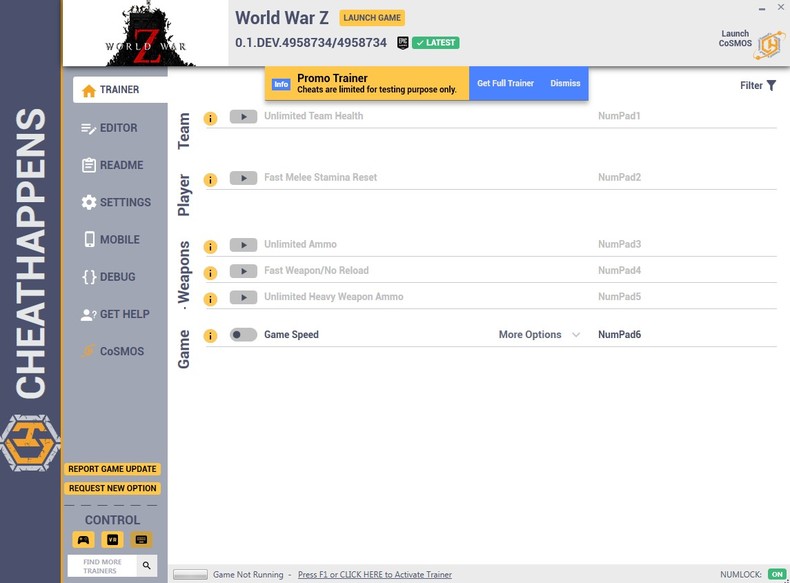Screen dimensions: 790x583
Task: Click the Find More Trainers search icon
Action: (x=147, y=565)
